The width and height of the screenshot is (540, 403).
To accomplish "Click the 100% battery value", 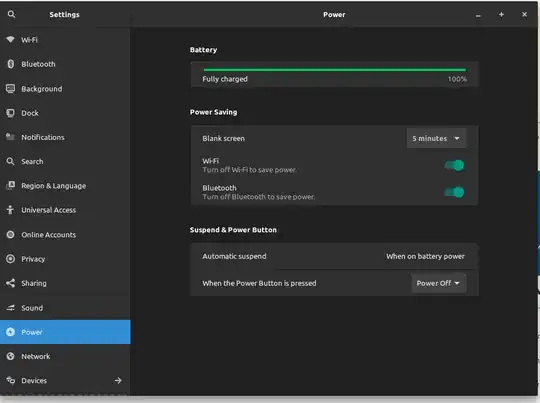I will point(457,79).
